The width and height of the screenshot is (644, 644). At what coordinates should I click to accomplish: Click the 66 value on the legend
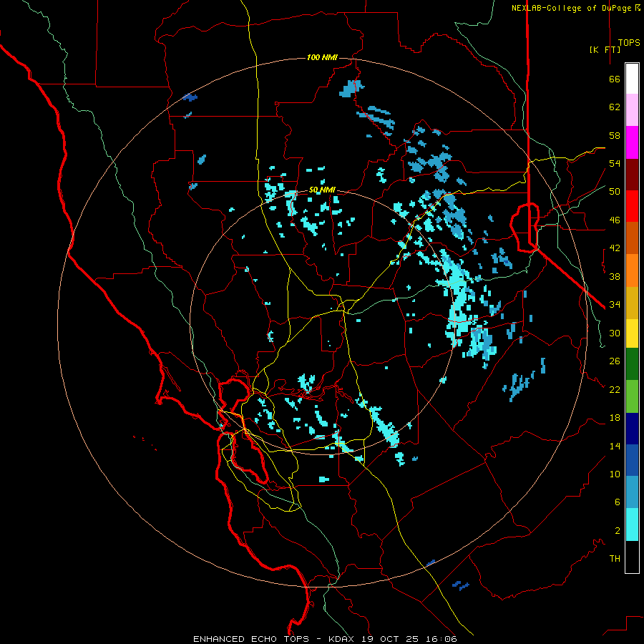coord(615,79)
